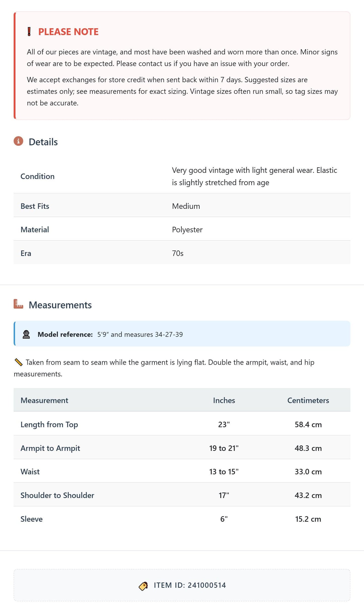This screenshot has height=613, width=364.
Task: Click the item ID price tag icon
Action: tap(143, 586)
